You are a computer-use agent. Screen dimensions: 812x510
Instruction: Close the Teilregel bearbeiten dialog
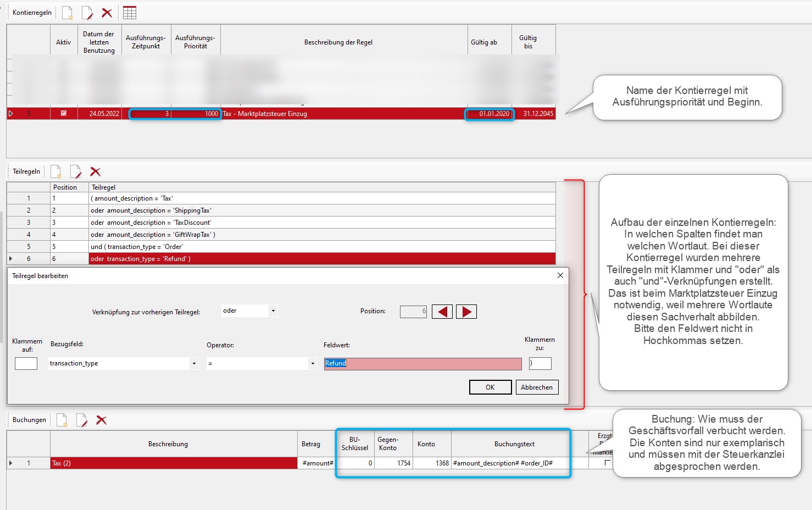pos(560,275)
